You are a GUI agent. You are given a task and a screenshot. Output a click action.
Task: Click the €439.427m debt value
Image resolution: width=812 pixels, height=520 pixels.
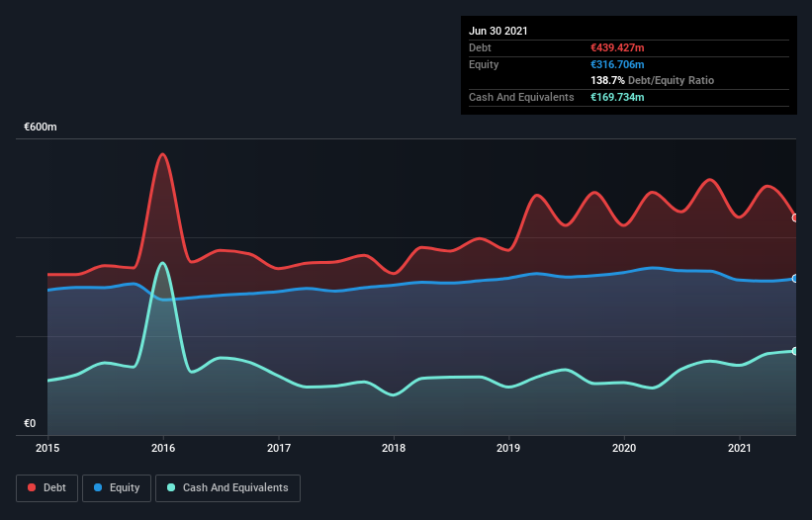[617, 47]
